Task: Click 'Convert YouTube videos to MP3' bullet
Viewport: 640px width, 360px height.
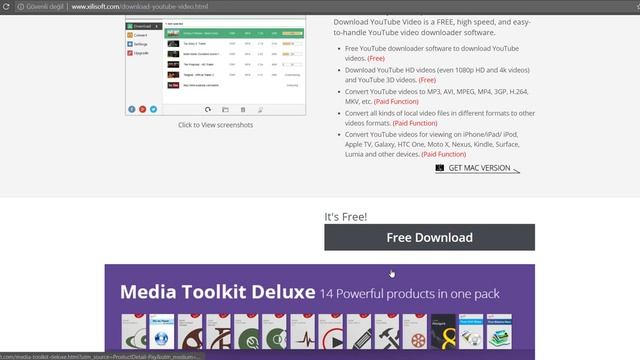Action: pos(436,97)
